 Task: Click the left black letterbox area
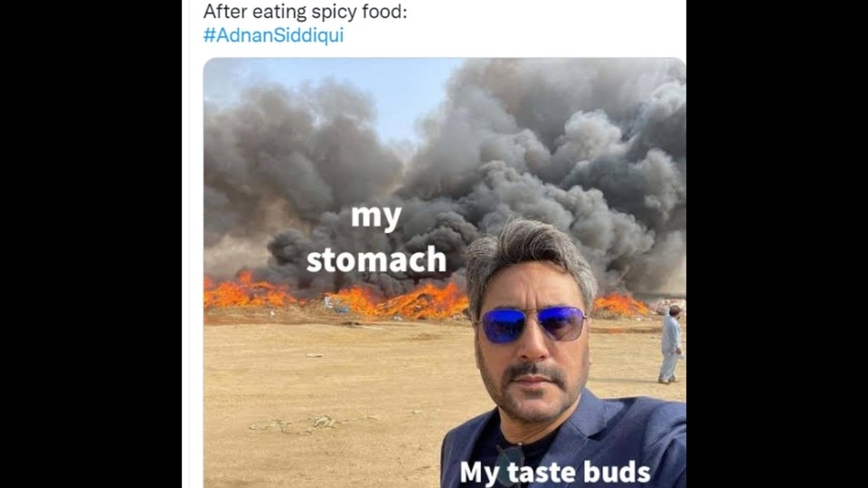90,244
